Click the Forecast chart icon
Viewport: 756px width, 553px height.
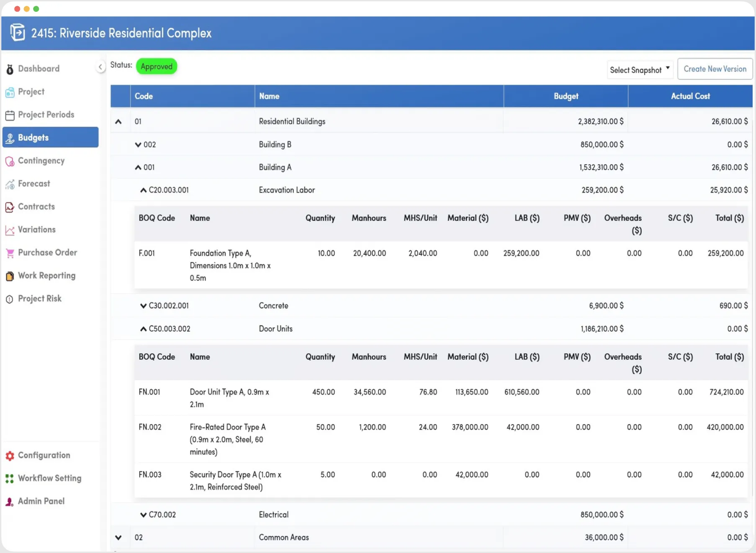(x=10, y=184)
